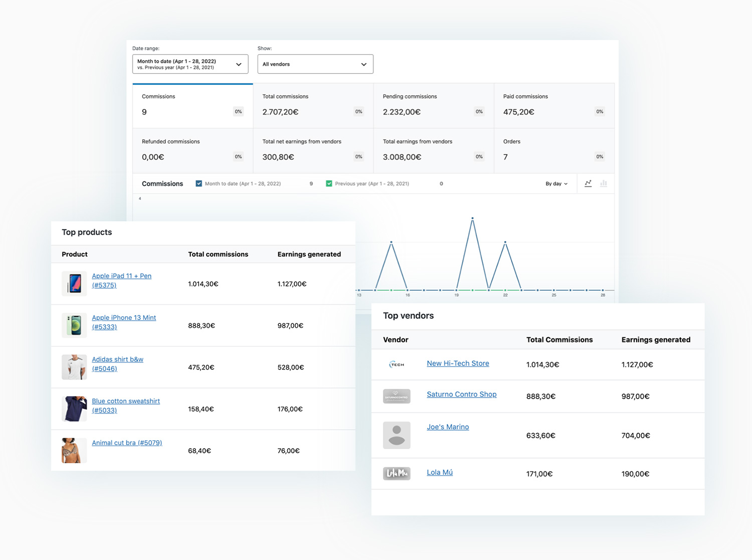Click the Top vendors panel heading
Viewport: 752px width, 560px height.
[409, 316]
